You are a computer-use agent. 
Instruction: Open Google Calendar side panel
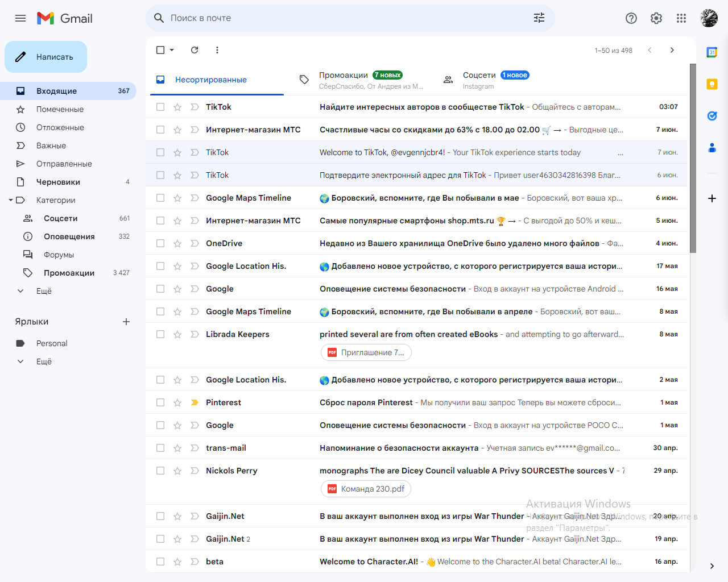tap(712, 52)
